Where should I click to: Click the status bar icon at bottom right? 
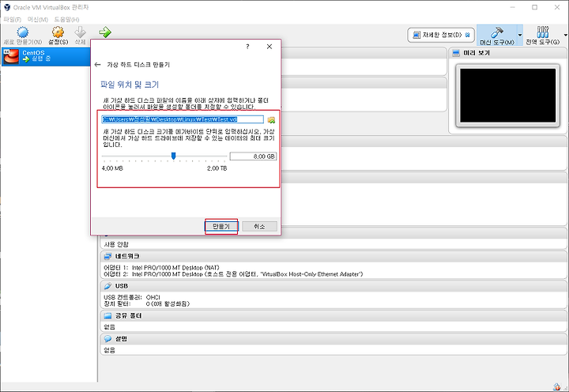(x=556, y=387)
